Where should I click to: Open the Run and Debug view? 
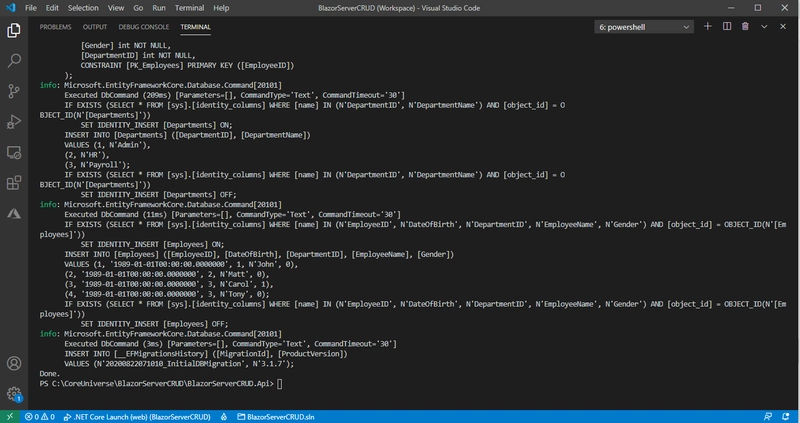(14, 122)
